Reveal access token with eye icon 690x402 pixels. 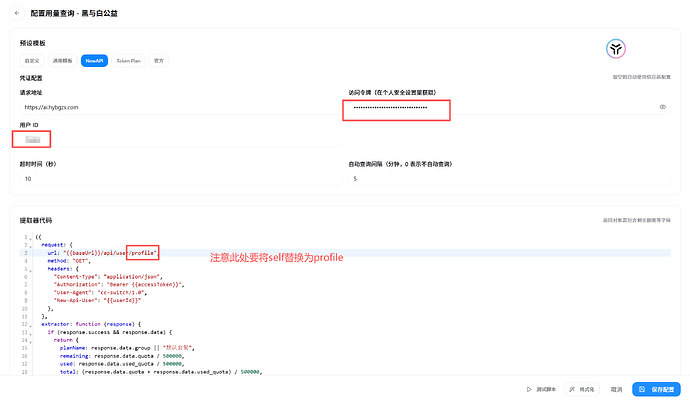(x=663, y=107)
